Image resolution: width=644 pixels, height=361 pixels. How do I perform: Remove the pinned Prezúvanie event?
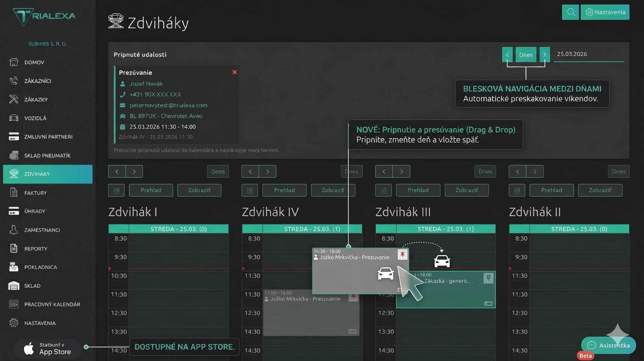coord(235,72)
